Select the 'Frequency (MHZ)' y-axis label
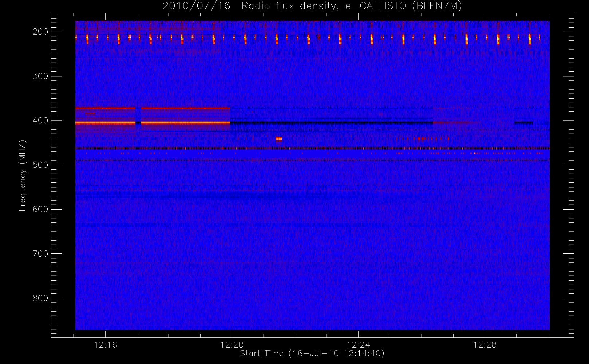Screen dimensions: 589x364 [x=23, y=175]
